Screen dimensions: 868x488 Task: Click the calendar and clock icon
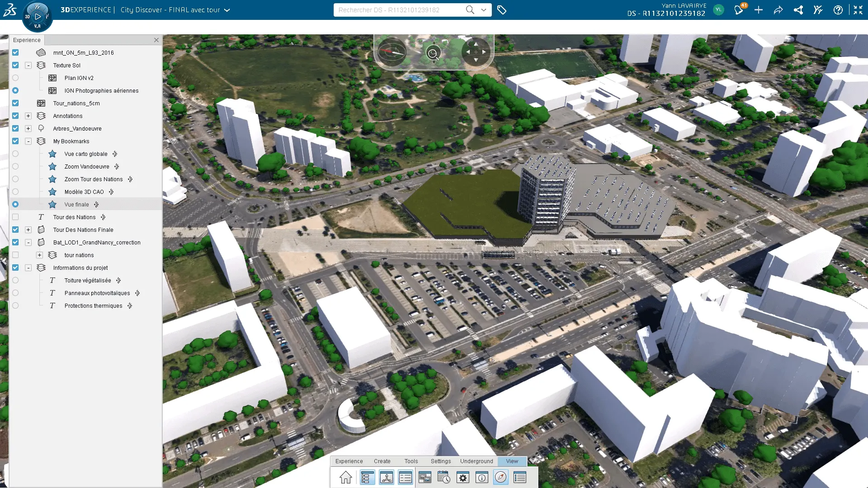[x=443, y=478]
